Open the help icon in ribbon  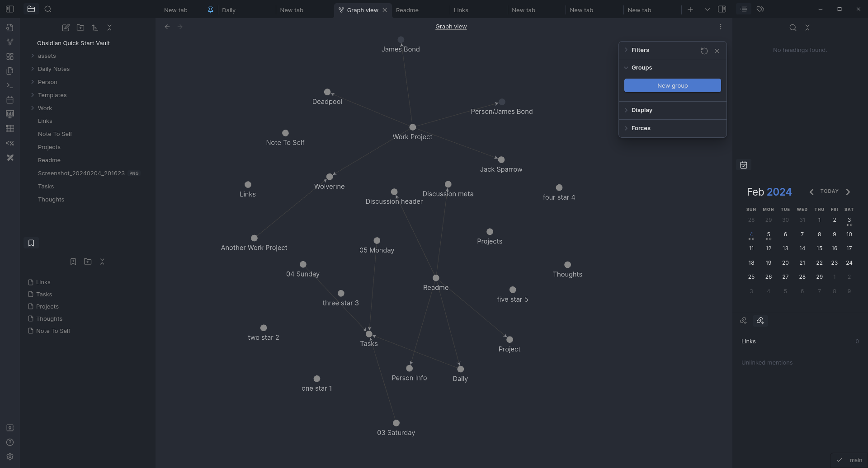coord(10,442)
